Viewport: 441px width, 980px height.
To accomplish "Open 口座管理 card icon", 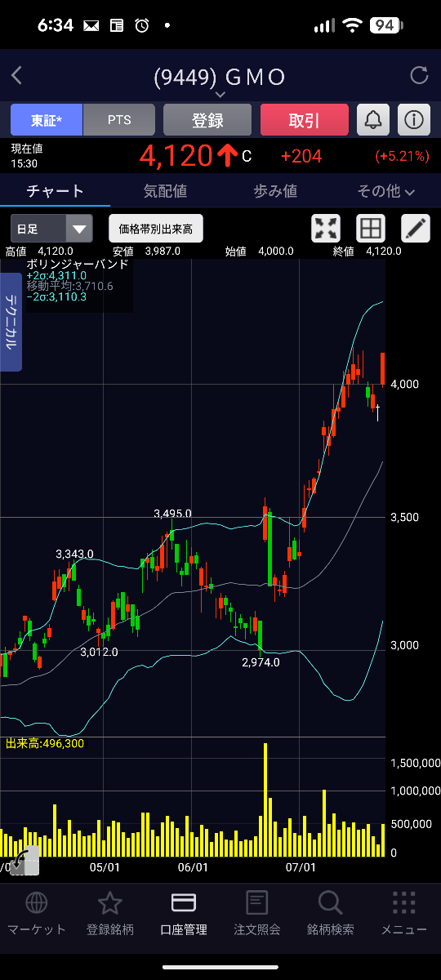I will coord(183,902).
